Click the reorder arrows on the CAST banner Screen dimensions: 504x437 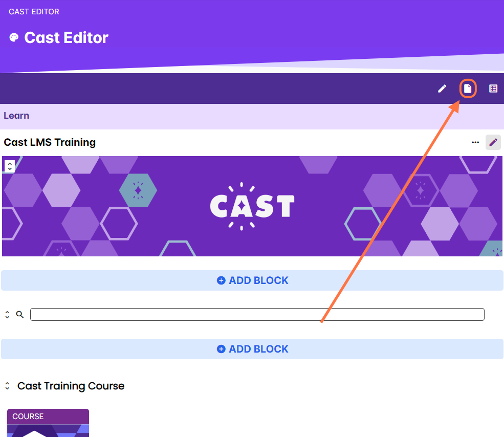coord(10,166)
